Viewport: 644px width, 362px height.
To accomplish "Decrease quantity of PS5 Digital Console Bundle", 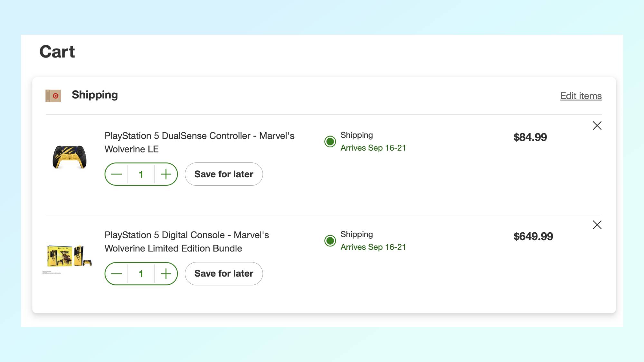I will pos(116,274).
